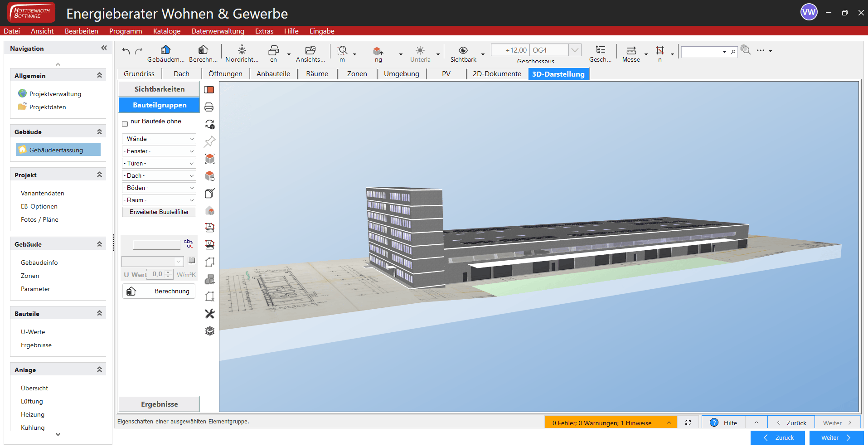
Task: Switch to the Grundriss tab
Action: point(139,74)
